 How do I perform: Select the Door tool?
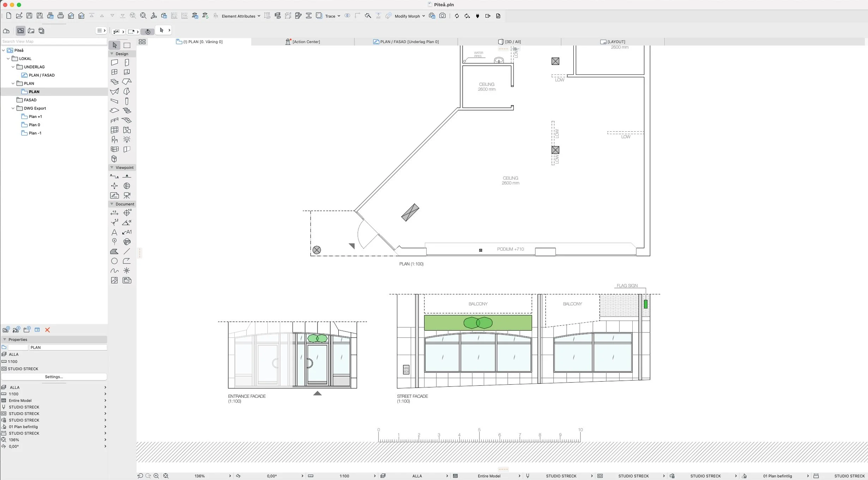127,62
